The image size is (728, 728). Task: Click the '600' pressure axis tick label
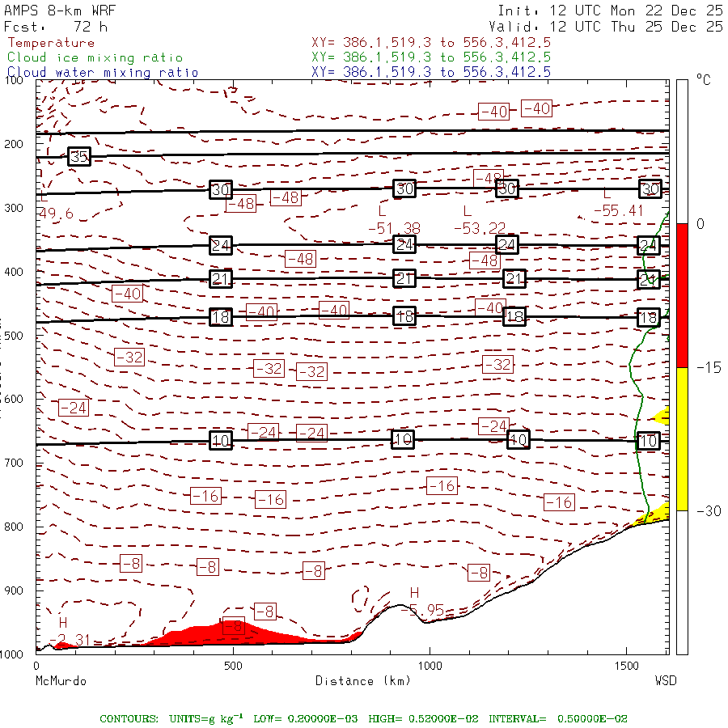[14, 399]
